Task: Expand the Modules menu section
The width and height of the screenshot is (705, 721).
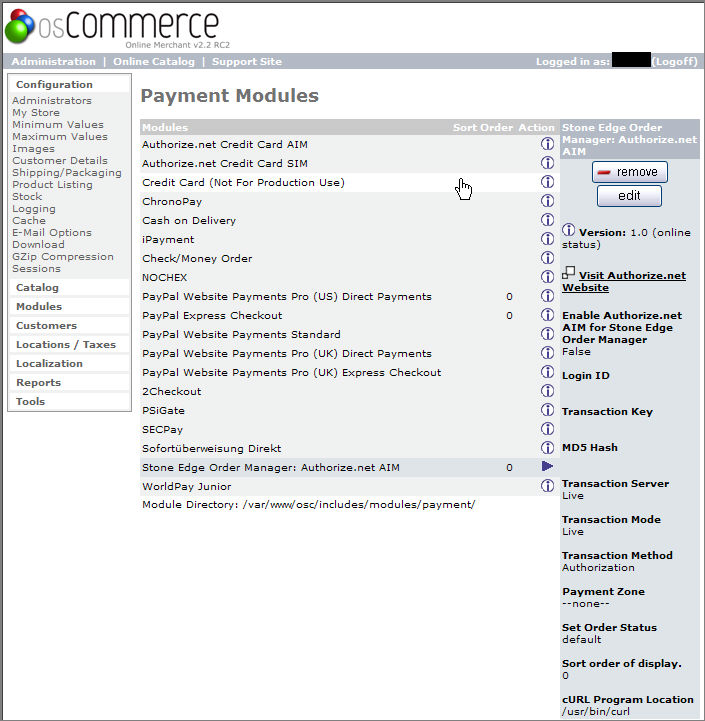Action: [39, 307]
